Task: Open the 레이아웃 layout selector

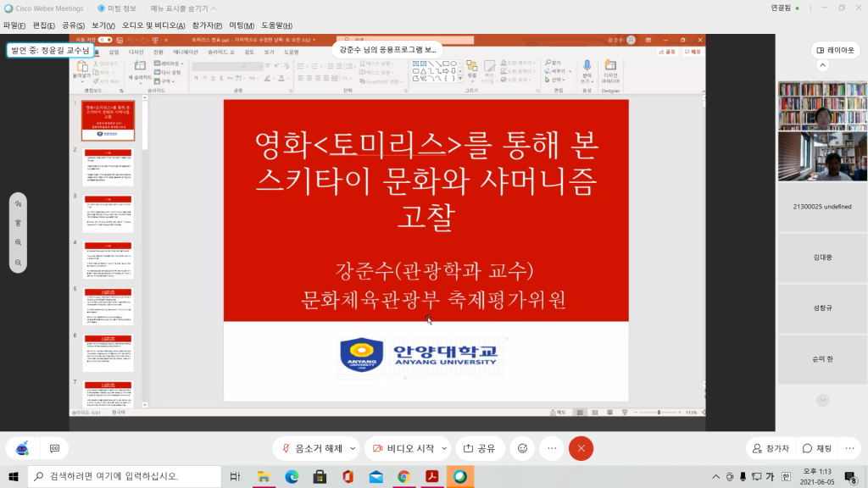Action: pyautogui.click(x=835, y=50)
